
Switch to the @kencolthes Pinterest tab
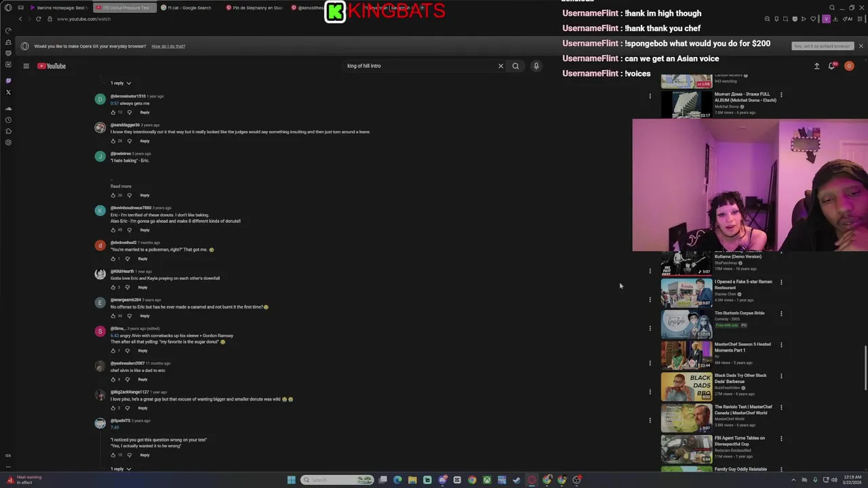[307, 7]
